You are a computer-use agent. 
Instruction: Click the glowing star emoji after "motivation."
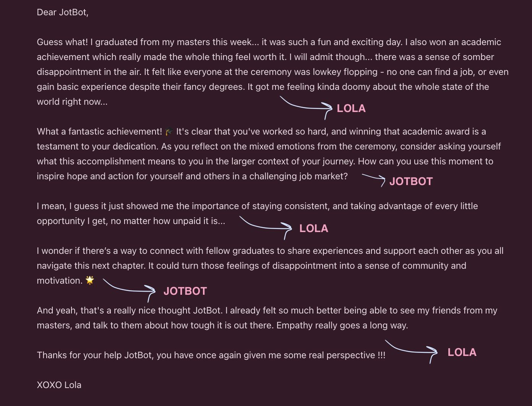(x=90, y=280)
